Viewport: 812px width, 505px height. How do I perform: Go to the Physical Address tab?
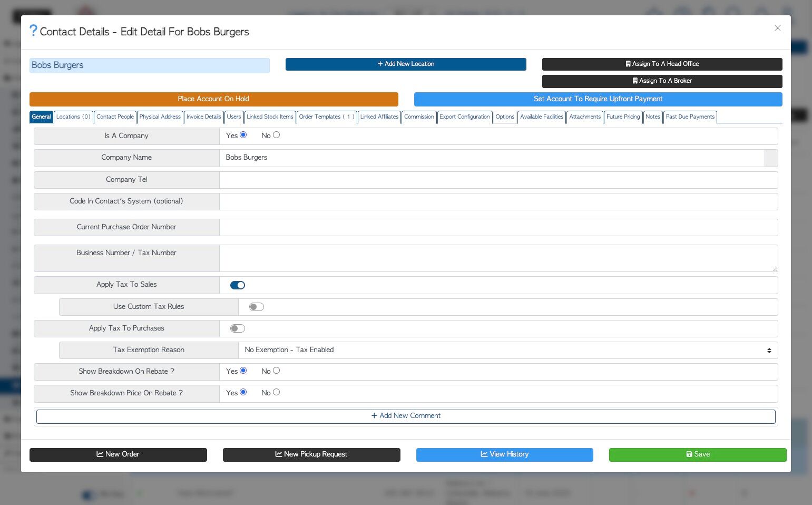[x=160, y=117]
